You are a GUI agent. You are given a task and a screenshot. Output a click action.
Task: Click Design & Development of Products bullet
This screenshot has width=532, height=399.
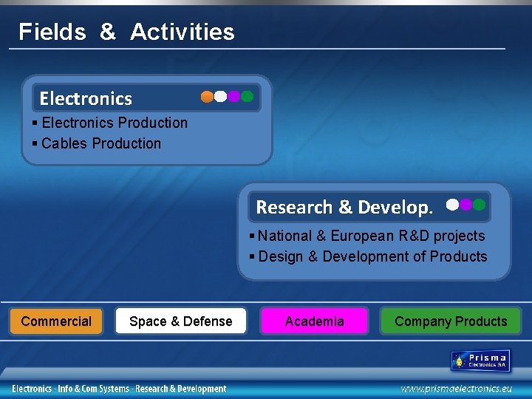pyautogui.click(x=369, y=256)
